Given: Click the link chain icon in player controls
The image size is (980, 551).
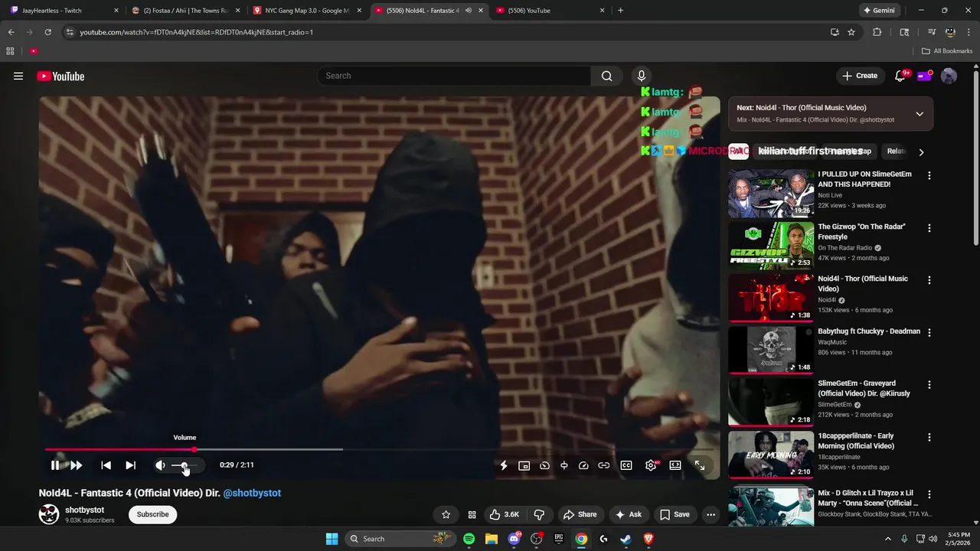Looking at the screenshot, I should point(604,465).
